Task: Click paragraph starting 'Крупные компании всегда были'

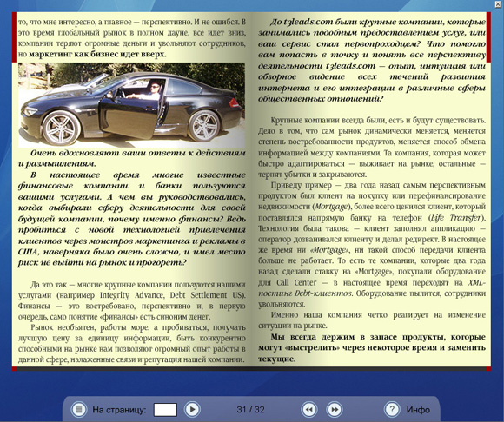Action: point(372,148)
